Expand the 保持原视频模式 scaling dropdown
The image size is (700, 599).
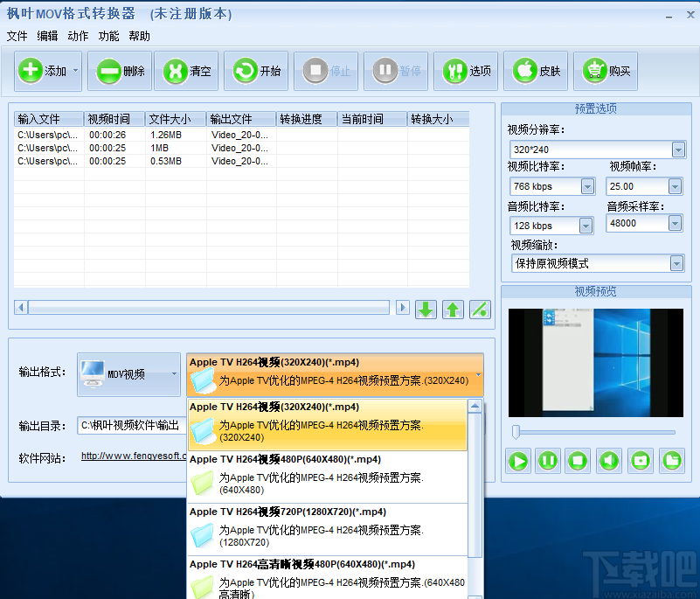click(x=676, y=263)
